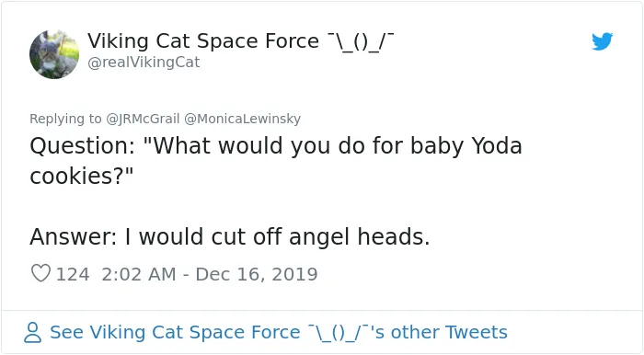Click the 'Replying to' label
This screenshot has height=355, width=644.
[x=65, y=119]
